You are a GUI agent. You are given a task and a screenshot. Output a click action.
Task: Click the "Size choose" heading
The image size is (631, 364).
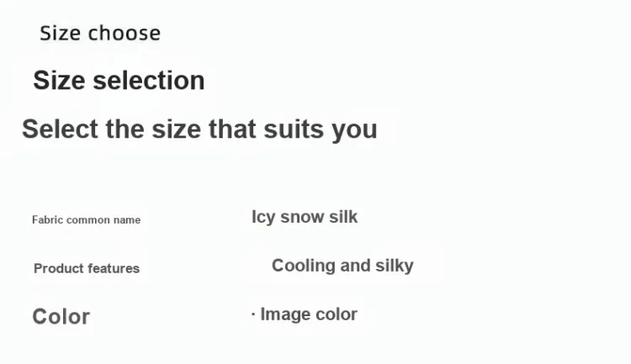click(100, 34)
